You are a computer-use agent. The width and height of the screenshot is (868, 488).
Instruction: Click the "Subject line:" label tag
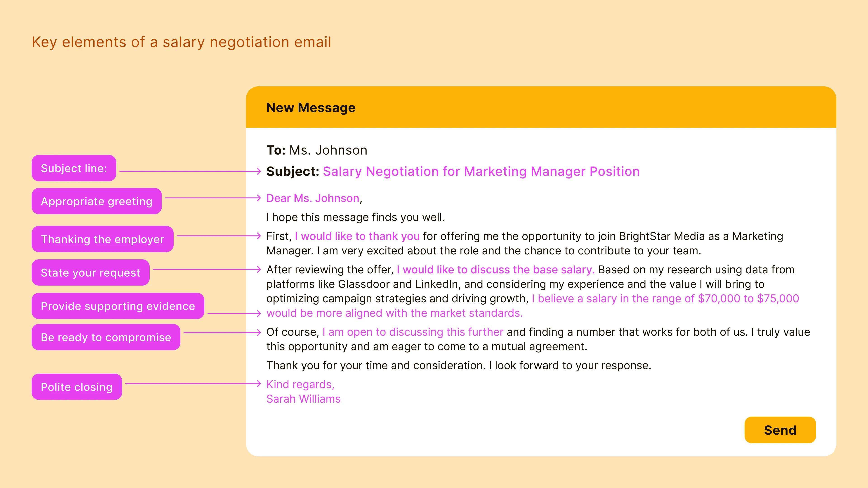[x=74, y=168]
